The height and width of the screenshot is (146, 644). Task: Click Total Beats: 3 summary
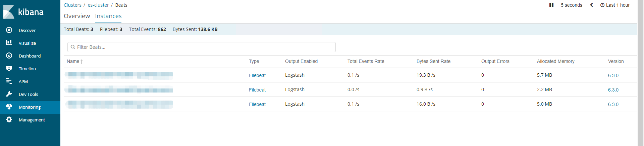pos(78,29)
